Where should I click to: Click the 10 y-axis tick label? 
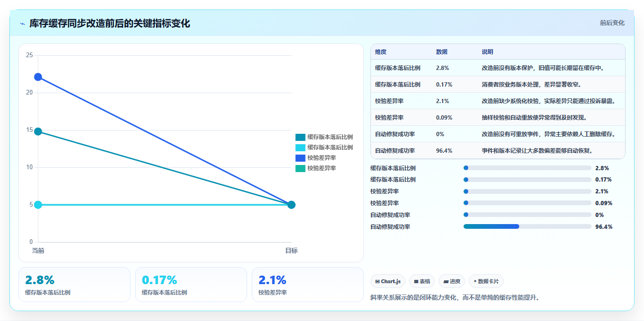click(x=29, y=167)
